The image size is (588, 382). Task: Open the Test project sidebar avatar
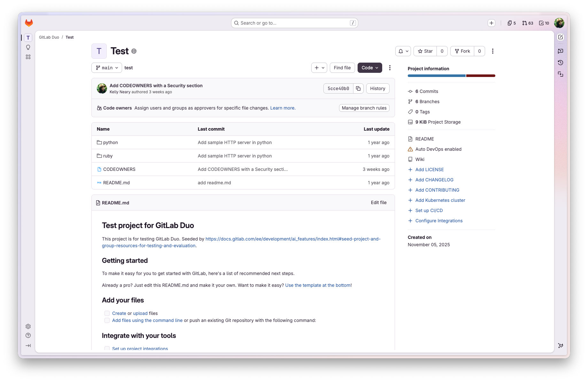[28, 38]
